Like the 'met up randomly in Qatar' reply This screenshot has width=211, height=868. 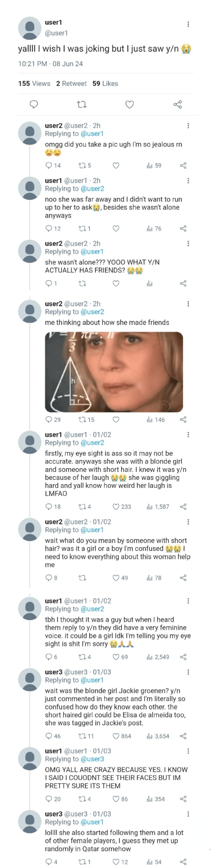pos(116,862)
